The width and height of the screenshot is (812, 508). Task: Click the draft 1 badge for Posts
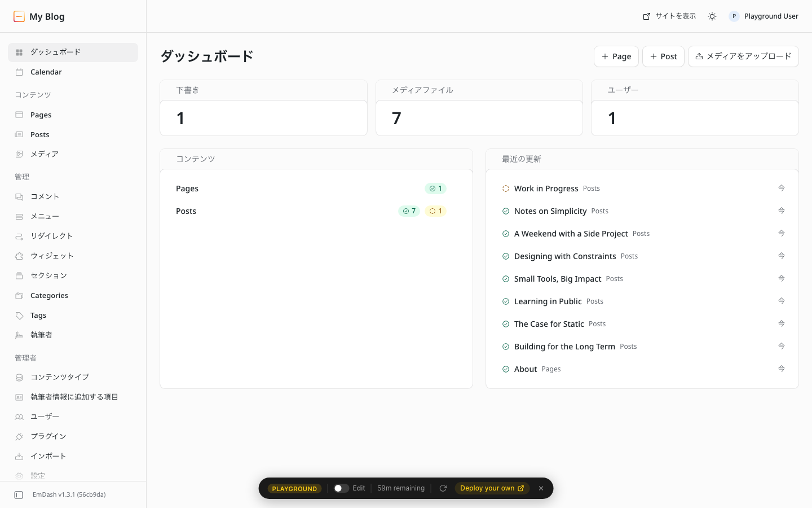435,211
